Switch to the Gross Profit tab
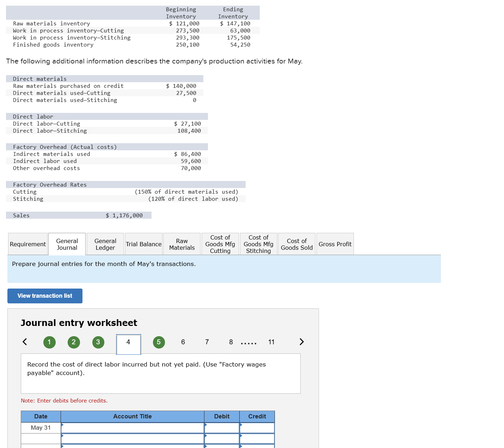This screenshot has width=504, height=448. click(335, 244)
